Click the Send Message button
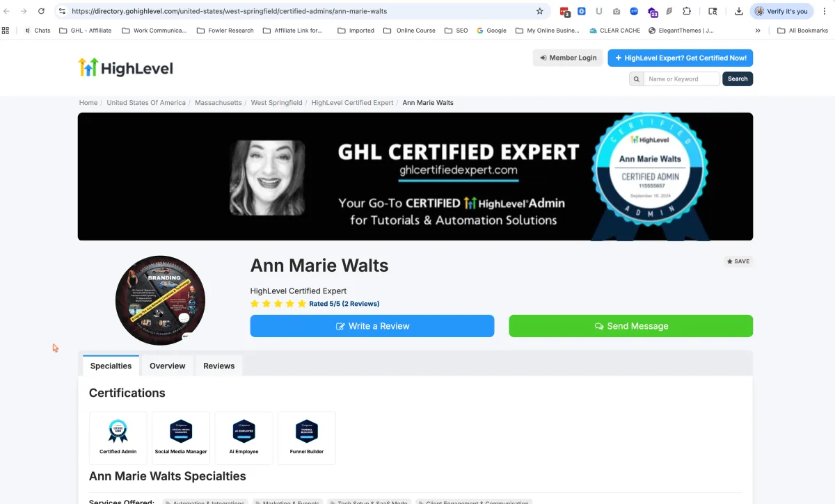 pyautogui.click(x=630, y=326)
